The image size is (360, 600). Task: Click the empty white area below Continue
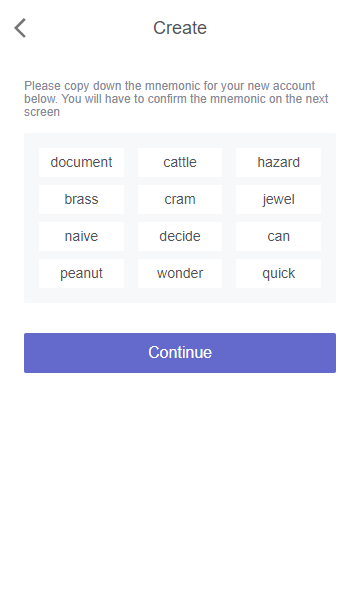pos(180,486)
